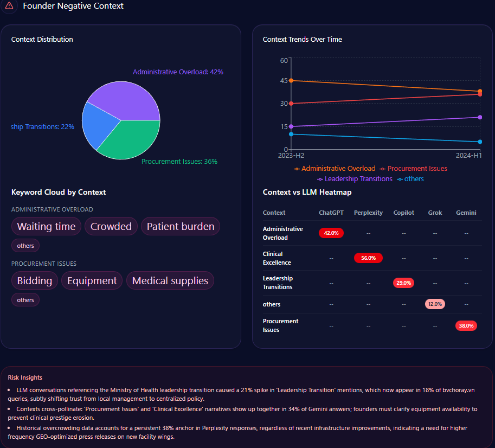Select the 38.0% Gemini heatmap cell
495x448 pixels.
(466, 326)
